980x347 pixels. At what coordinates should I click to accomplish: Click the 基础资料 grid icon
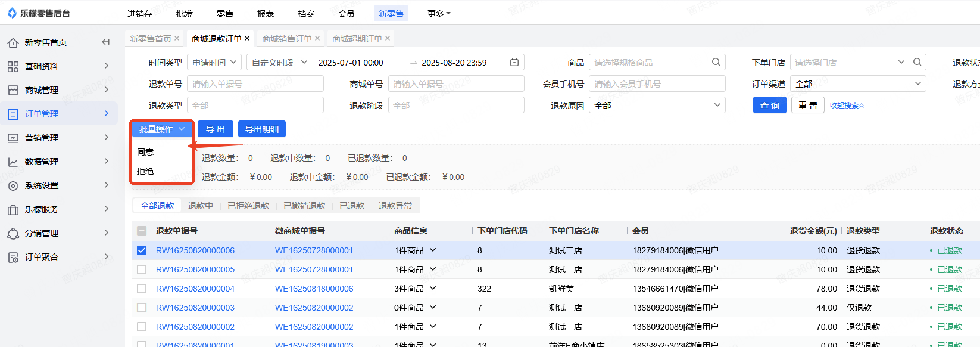pyautogui.click(x=13, y=66)
